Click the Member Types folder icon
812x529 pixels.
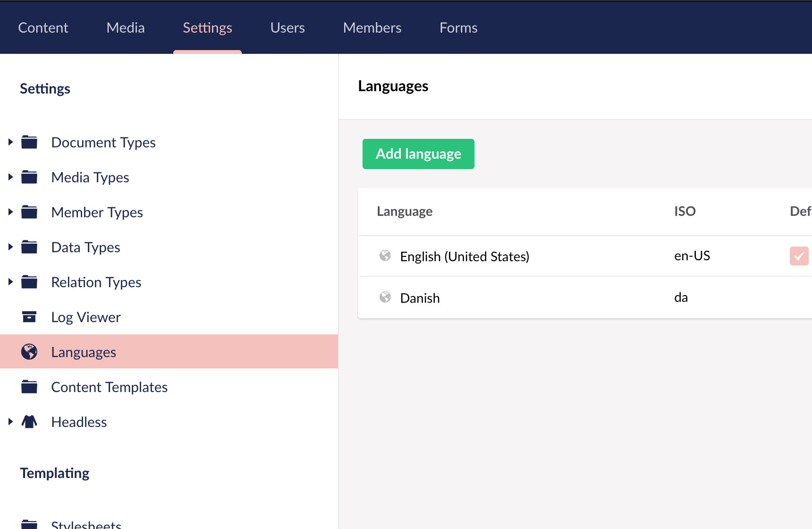29,212
